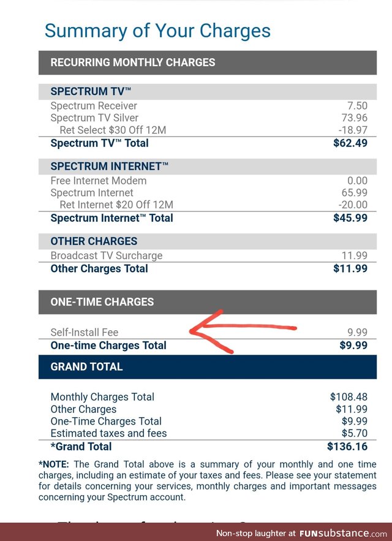The width and height of the screenshot is (392, 541).
Task: Select the Spectrum Receiver line item
Action: coord(208,105)
